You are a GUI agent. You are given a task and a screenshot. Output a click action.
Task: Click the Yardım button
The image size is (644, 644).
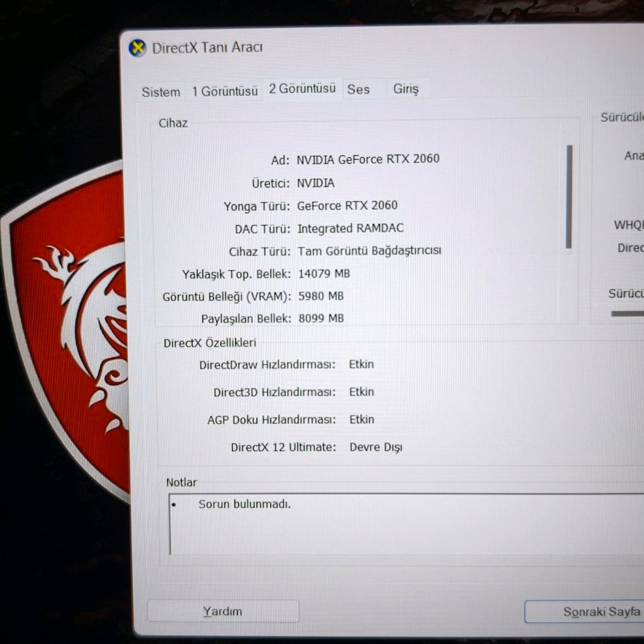223,611
